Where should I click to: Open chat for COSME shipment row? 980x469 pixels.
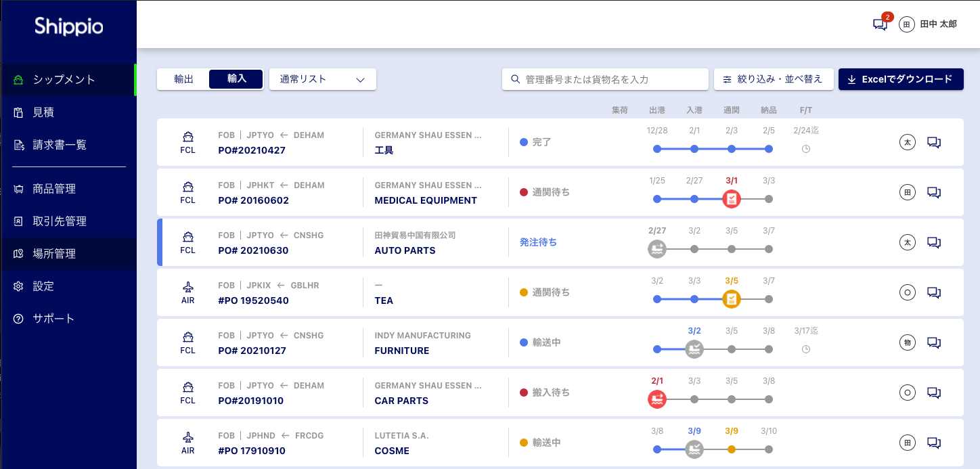point(934,443)
